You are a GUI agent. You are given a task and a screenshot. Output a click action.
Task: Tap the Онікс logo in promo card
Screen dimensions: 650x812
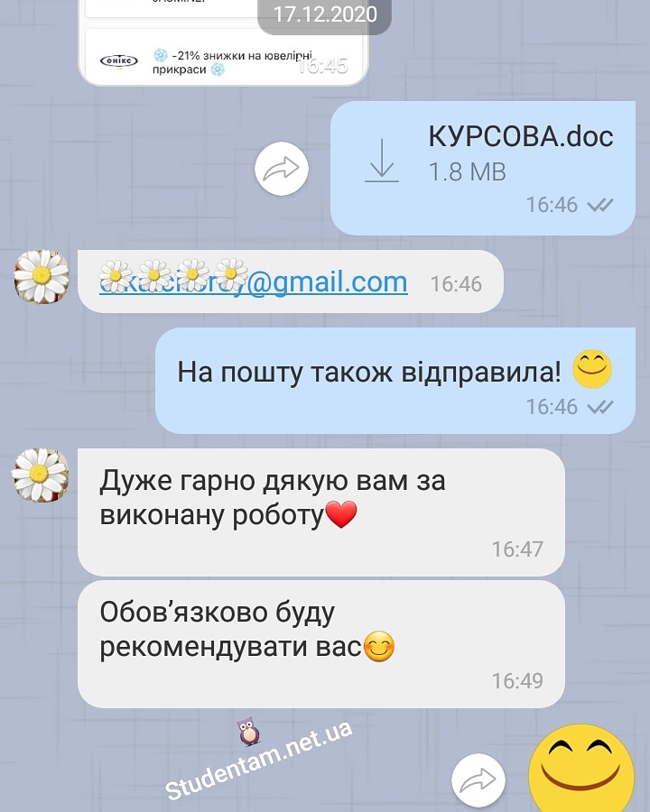[x=118, y=61]
